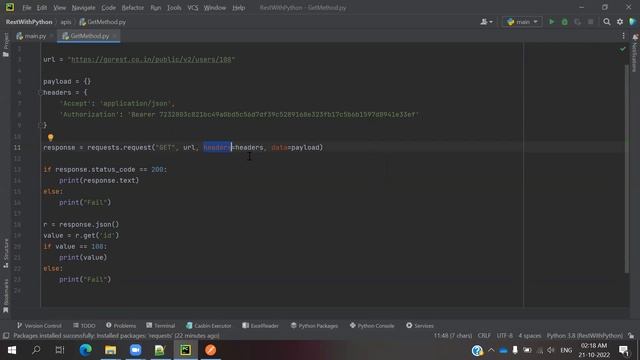
Task: Open the Tools menu
Action: [174, 8]
